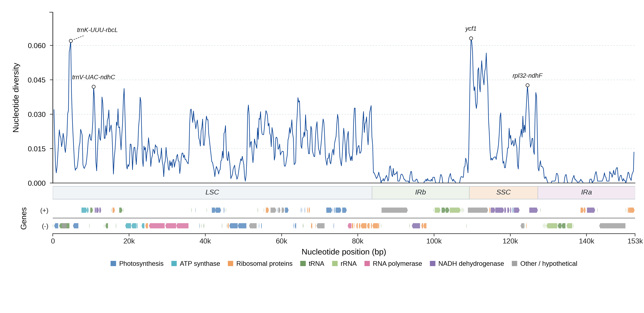Click the '0.060' y-axis tick label

(37, 46)
